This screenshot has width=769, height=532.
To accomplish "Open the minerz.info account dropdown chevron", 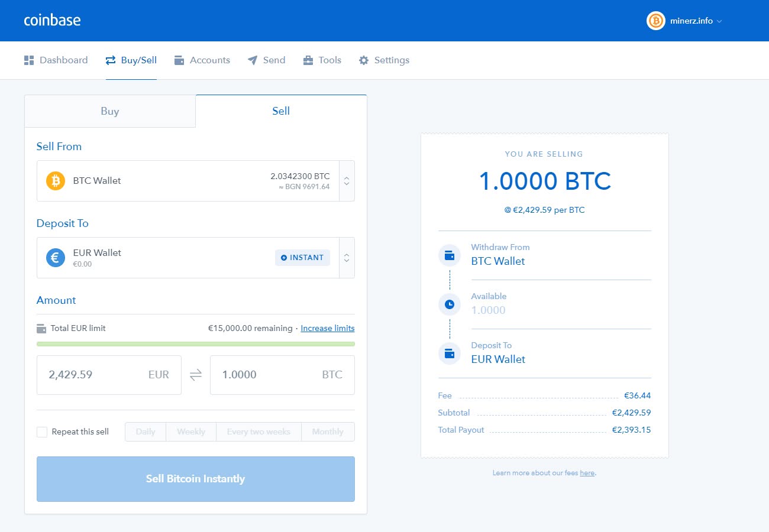I will pyautogui.click(x=719, y=21).
